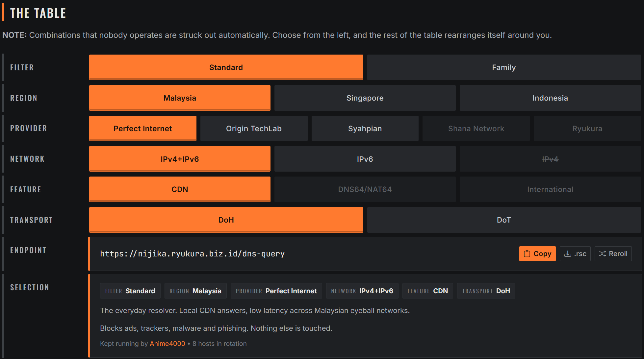Switch provider to Origin TechLab
Viewport: 644px width, 359px height.
pyautogui.click(x=254, y=129)
